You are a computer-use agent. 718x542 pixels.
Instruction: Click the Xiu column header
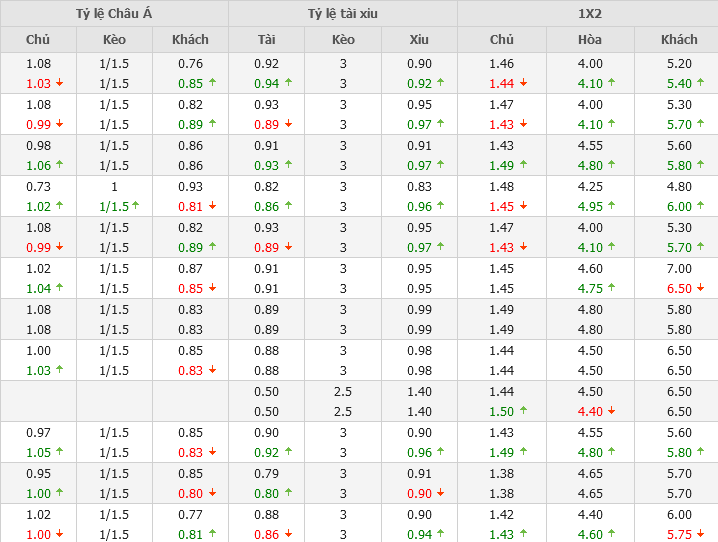point(419,40)
